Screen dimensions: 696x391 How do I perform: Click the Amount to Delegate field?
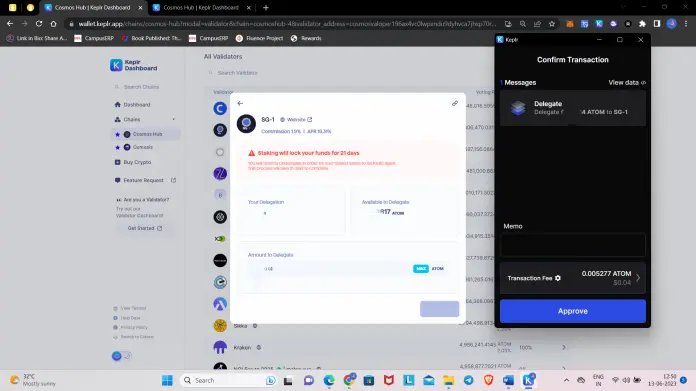(328, 269)
